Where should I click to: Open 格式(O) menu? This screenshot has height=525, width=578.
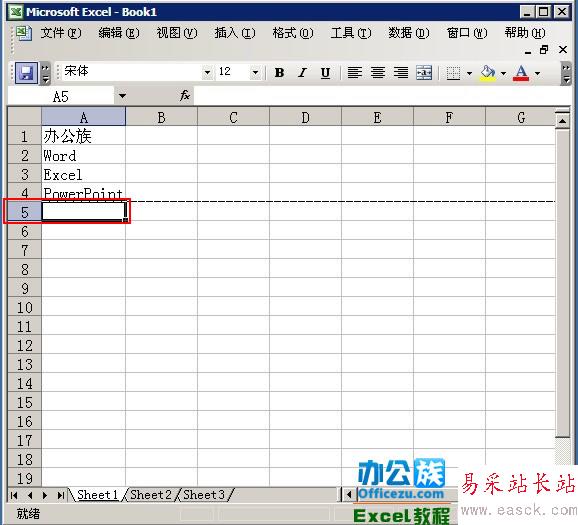pos(293,33)
